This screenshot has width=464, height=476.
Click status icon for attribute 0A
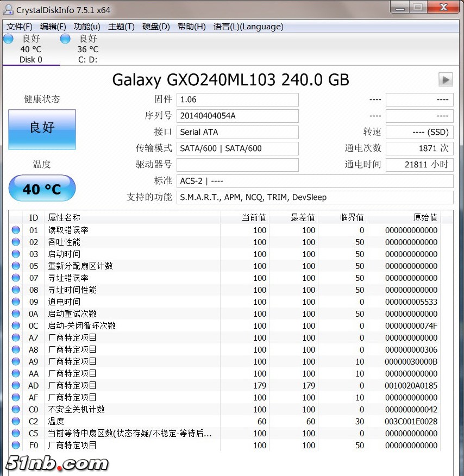[16, 314]
